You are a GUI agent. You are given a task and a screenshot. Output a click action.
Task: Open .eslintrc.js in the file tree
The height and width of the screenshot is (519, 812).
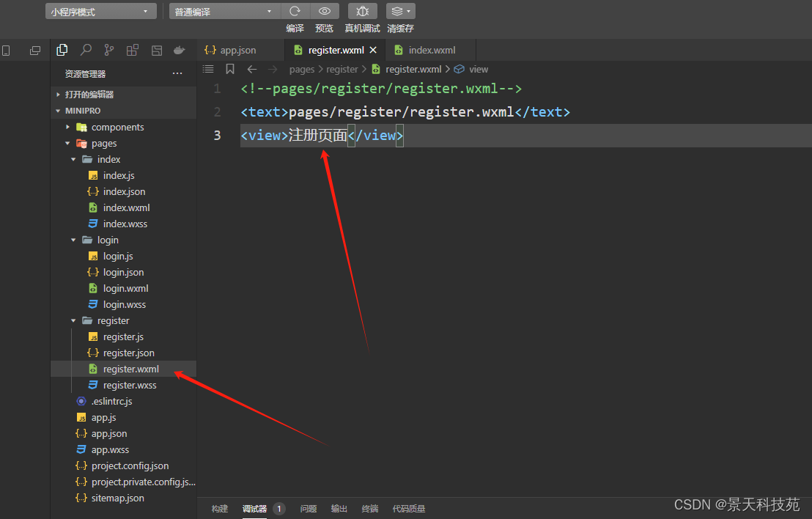(x=124, y=402)
